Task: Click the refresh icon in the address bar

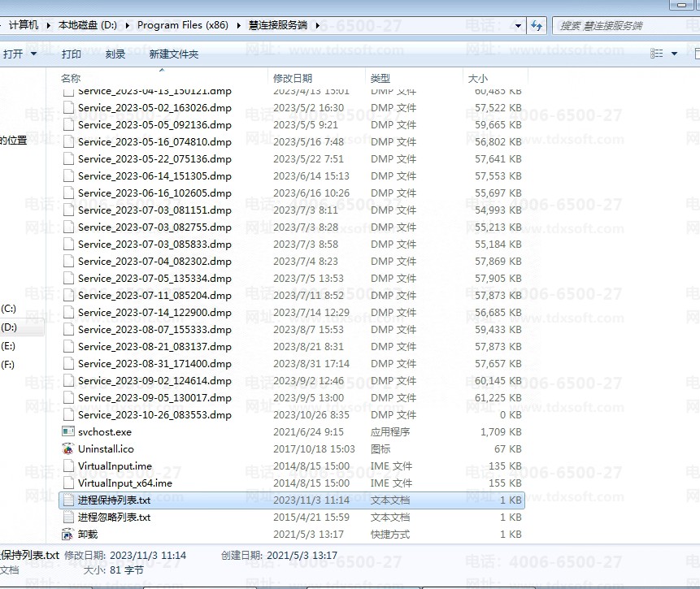Action: pyautogui.click(x=536, y=25)
